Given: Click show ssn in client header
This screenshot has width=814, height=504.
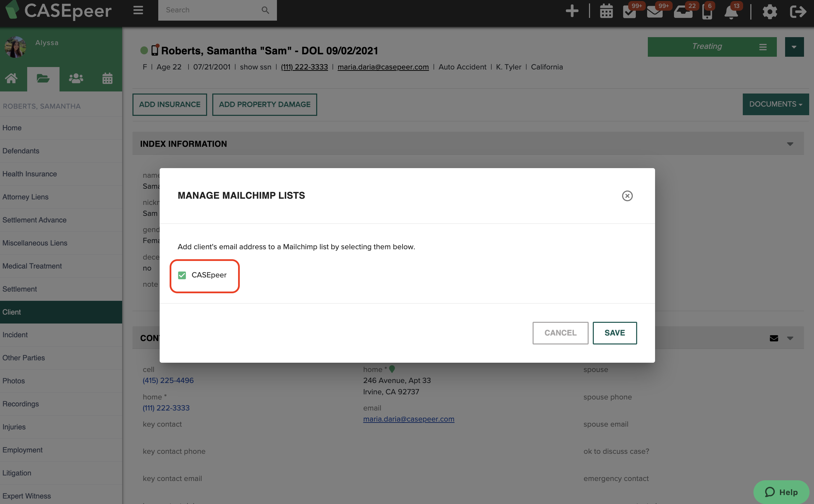Looking at the screenshot, I should pyautogui.click(x=255, y=67).
